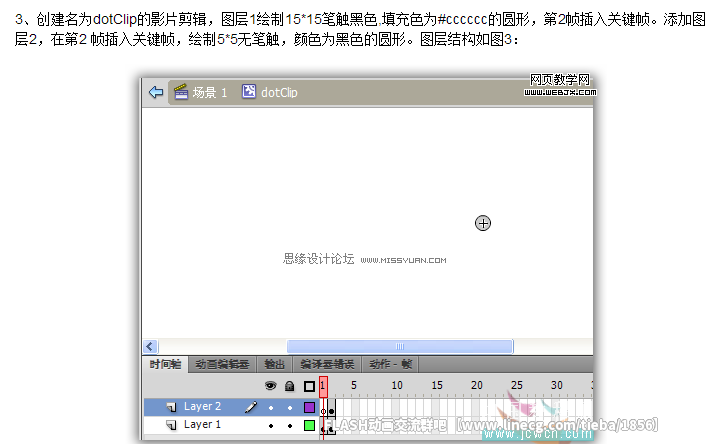Select Layer 2 in timeline
710x444 pixels.
tap(203, 407)
